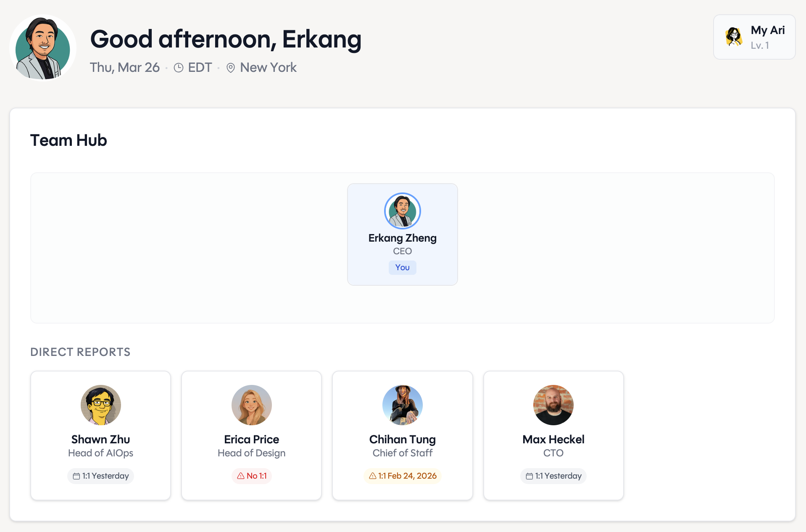Click the calendar icon on Shawn Zhu's 1:1 badge
The width and height of the screenshot is (806, 532).
coord(76,476)
